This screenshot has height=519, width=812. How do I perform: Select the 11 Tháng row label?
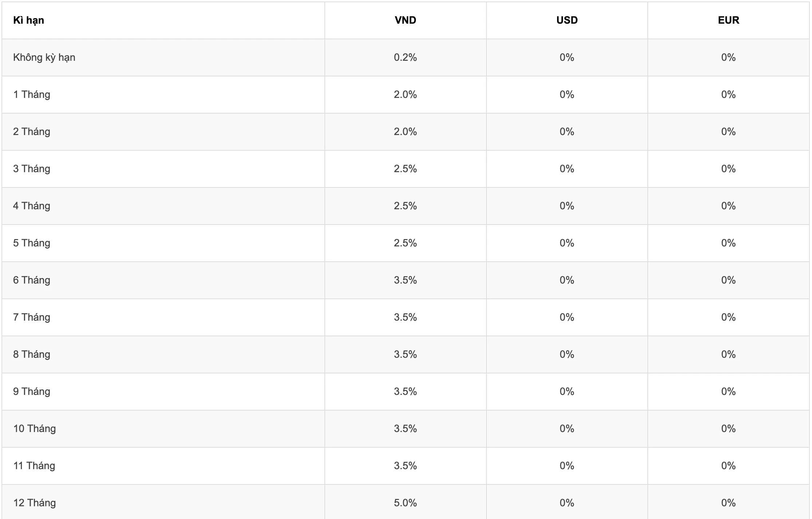34,466
